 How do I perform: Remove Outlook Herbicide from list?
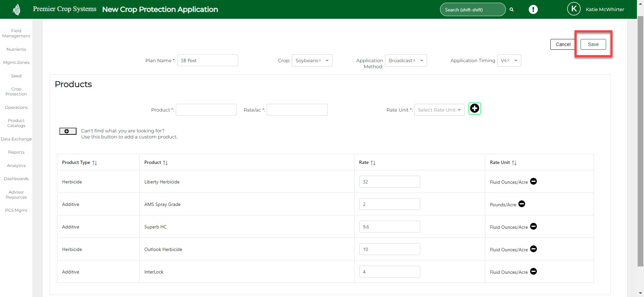533,249
